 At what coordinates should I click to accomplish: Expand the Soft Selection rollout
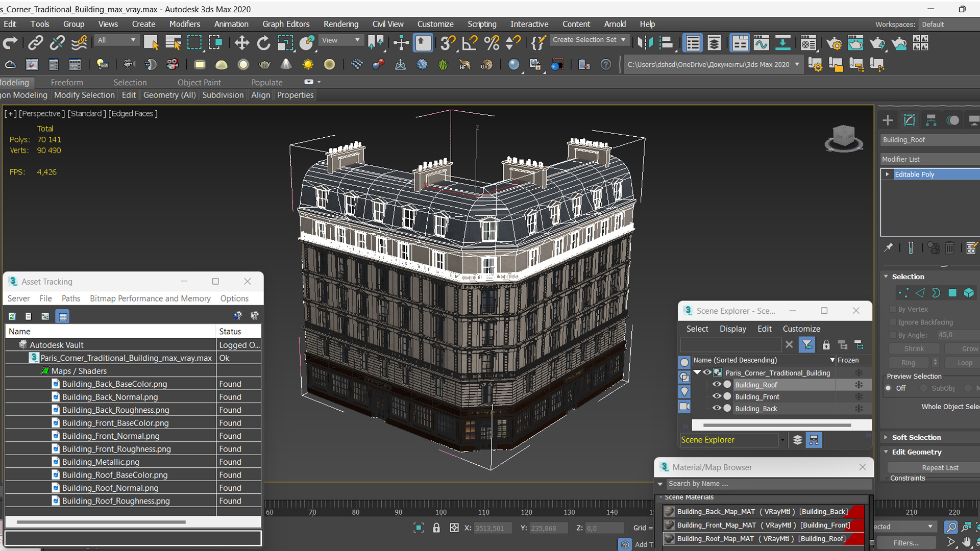pos(886,437)
